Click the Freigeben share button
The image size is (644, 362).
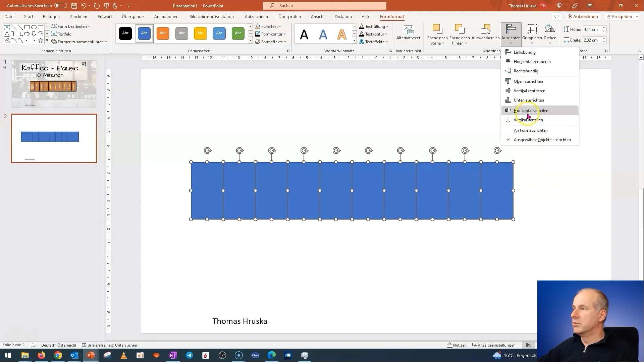click(x=622, y=16)
